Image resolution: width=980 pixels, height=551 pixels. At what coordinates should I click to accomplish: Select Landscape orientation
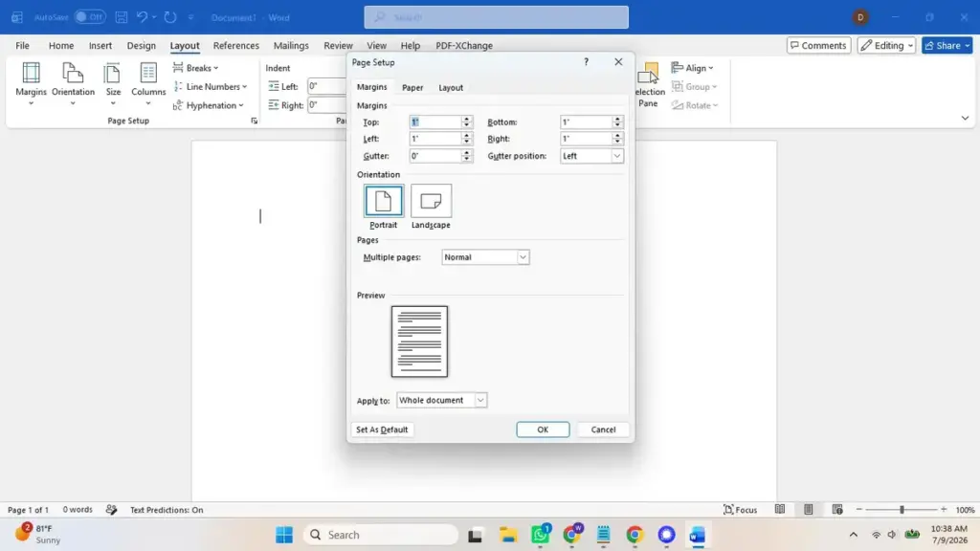coord(431,207)
